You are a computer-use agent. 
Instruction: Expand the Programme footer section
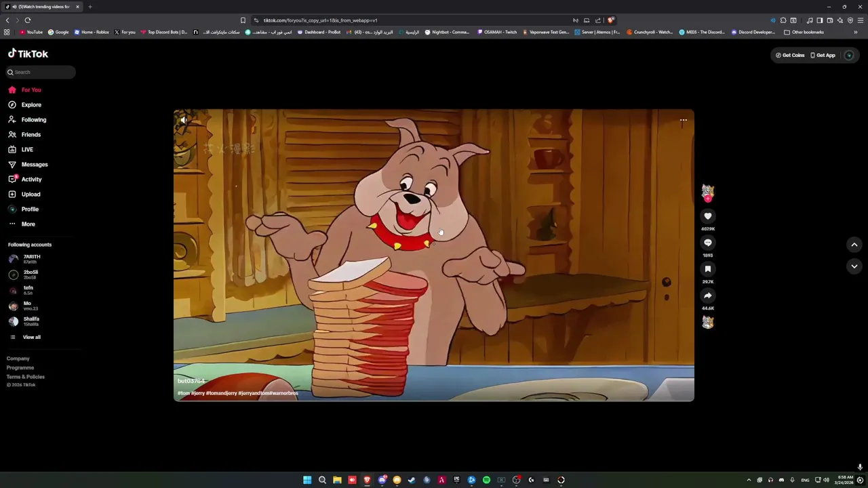[20, 367]
